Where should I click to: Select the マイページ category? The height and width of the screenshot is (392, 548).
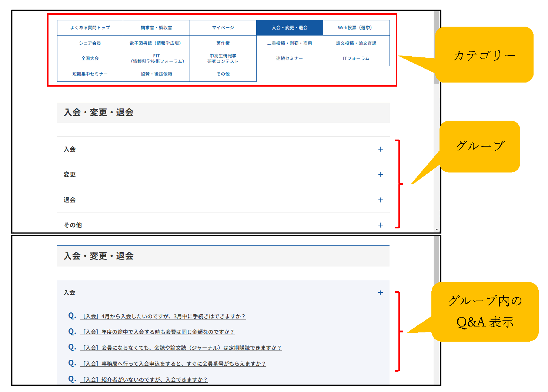click(x=223, y=28)
